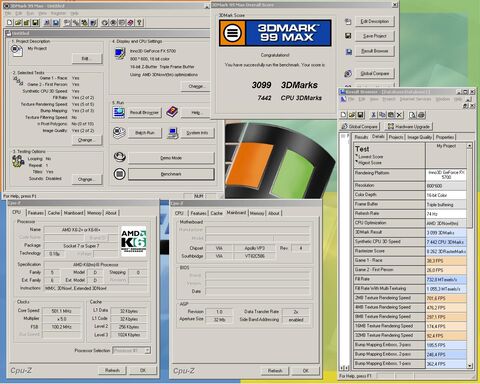
Task: Click the scroll-down arrow in results table
Action: (470, 366)
